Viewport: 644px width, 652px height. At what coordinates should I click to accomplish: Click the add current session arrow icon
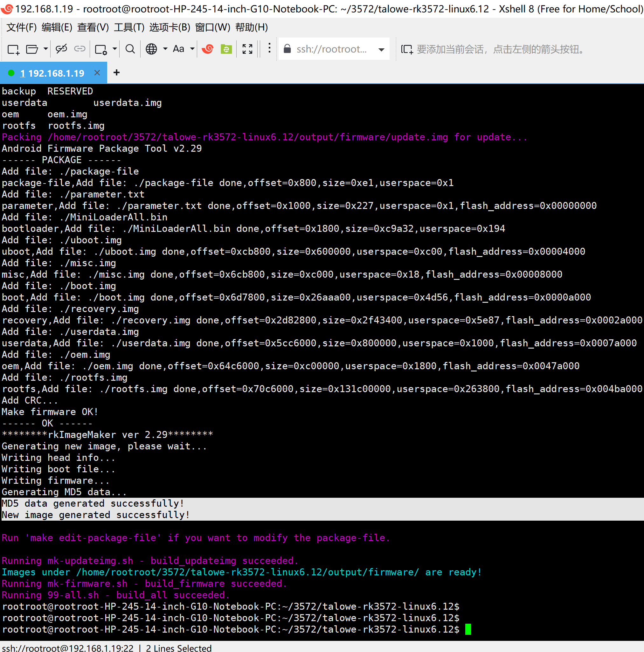407,49
